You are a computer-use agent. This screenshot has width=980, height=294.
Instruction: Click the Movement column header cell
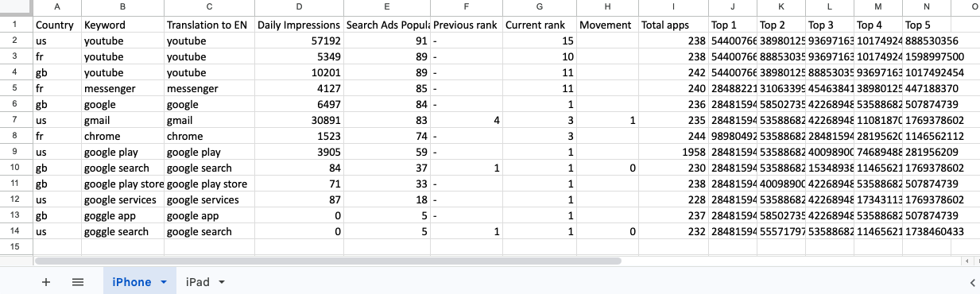tap(606, 25)
